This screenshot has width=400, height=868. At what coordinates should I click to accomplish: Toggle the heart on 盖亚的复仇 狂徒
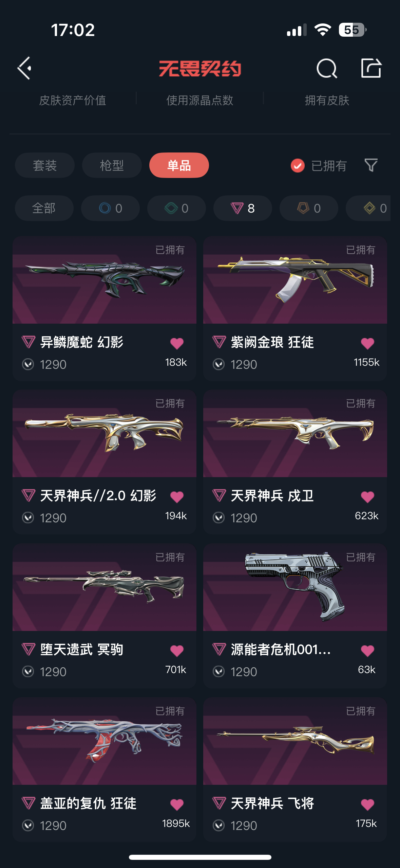coord(177,804)
